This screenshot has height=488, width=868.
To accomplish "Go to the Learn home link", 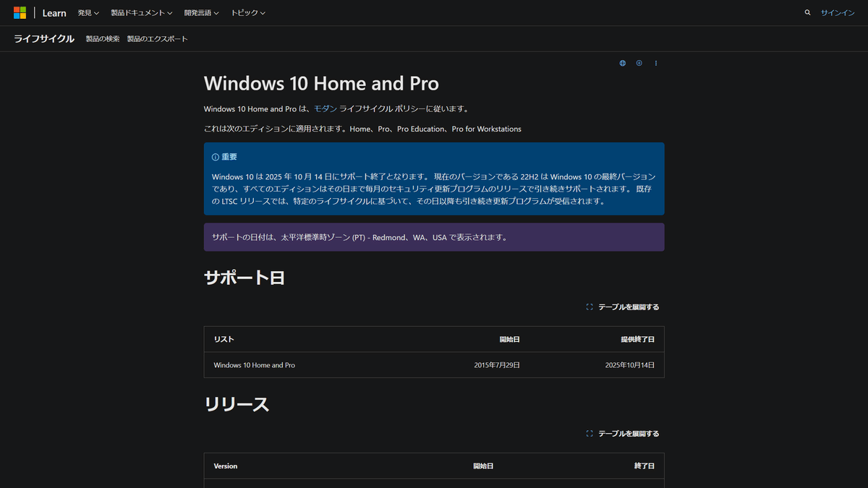I will coord(54,13).
